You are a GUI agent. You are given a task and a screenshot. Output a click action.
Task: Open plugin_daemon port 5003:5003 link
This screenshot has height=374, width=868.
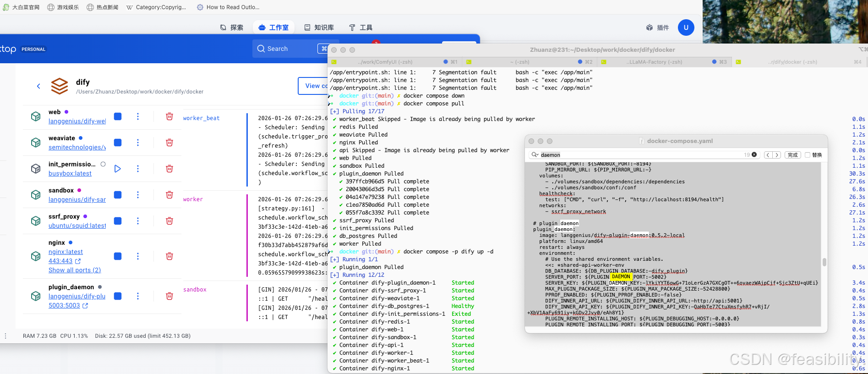68,305
